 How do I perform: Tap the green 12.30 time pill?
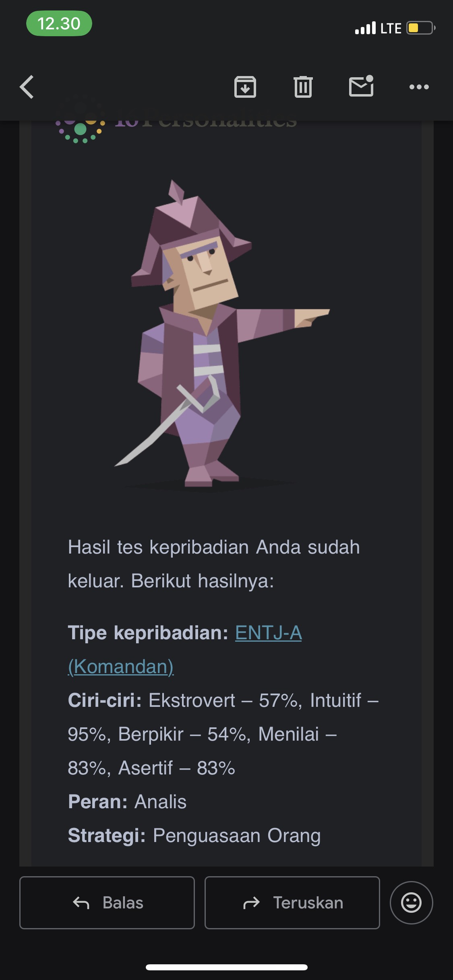pos(59,24)
